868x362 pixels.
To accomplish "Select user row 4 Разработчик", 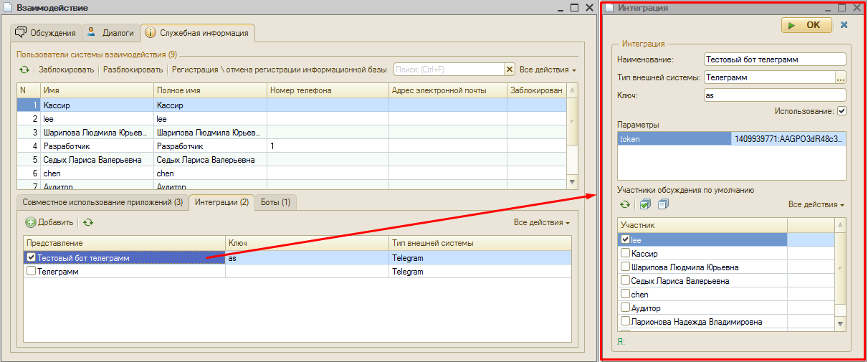I will (292, 146).
